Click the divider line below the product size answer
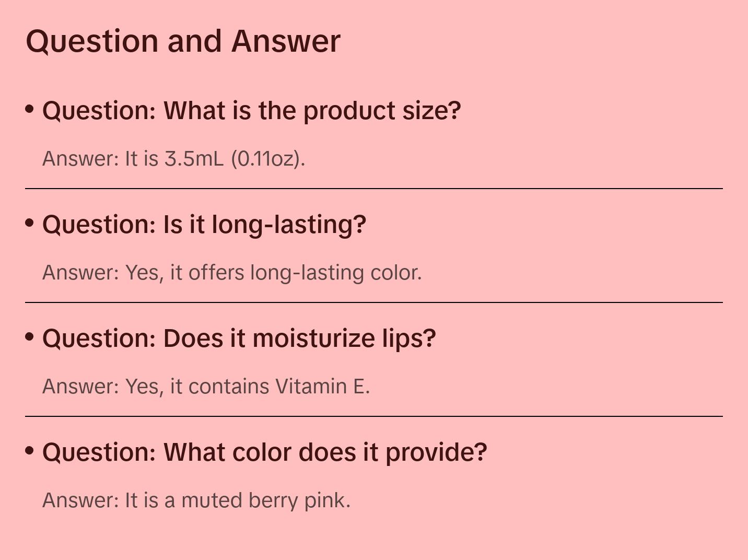 (374, 189)
